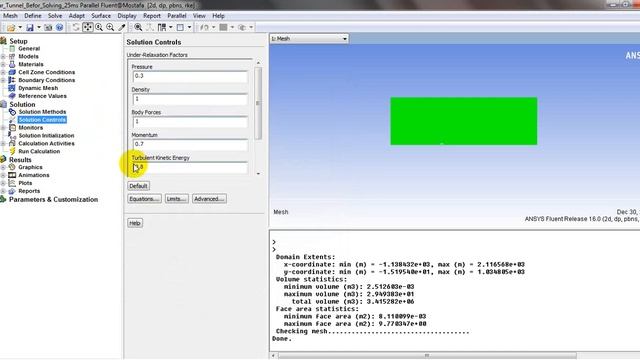Screen dimensions: 640x360
Task: Open the window arrangement dropdown arrow
Action: point(171,27)
